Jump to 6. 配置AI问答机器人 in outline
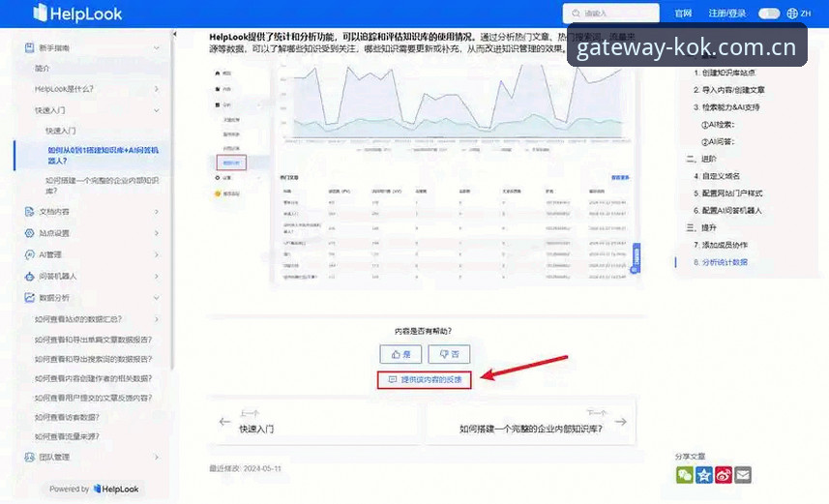 [727, 211]
